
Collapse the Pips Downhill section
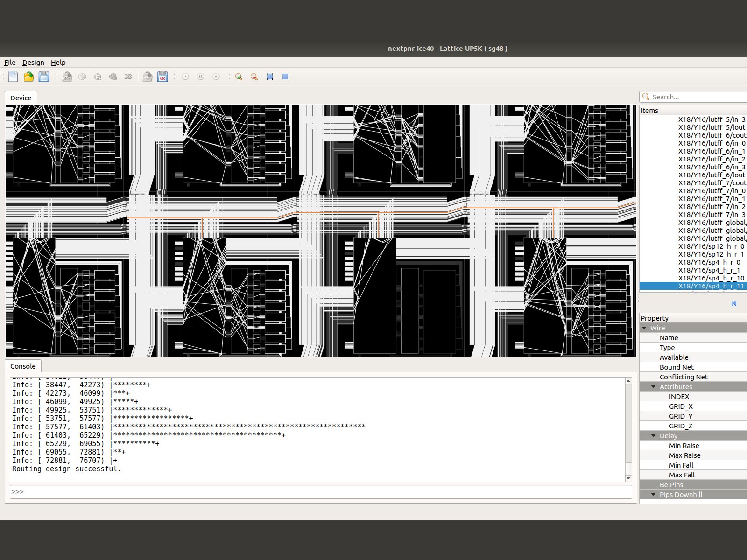[x=654, y=495]
